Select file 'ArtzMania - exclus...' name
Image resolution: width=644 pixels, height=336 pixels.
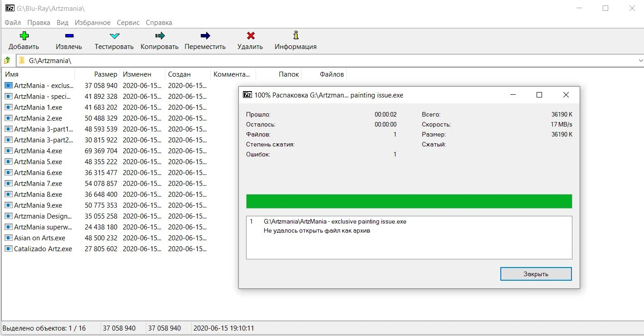(x=44, y=85)
